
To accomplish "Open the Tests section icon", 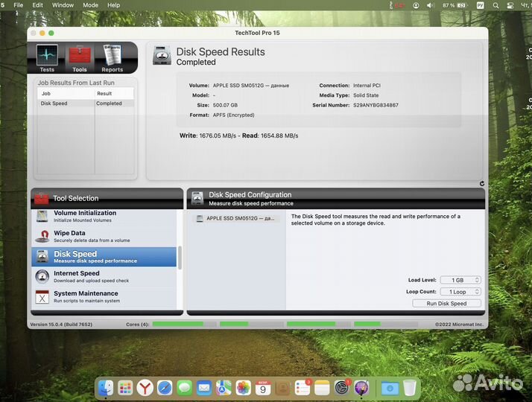I will pos(47,58).
